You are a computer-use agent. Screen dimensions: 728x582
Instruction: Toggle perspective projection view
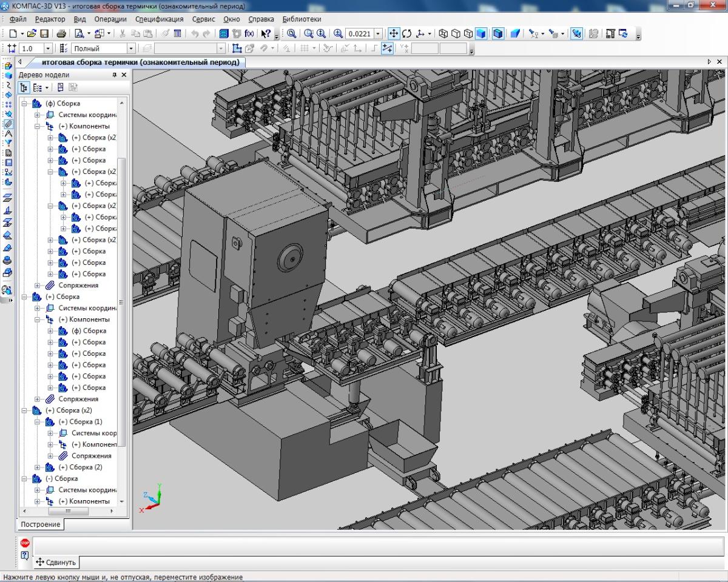click(x=514, y=34)
